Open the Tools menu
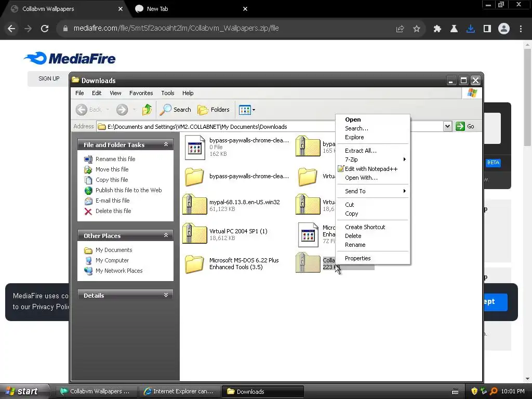 168,93
